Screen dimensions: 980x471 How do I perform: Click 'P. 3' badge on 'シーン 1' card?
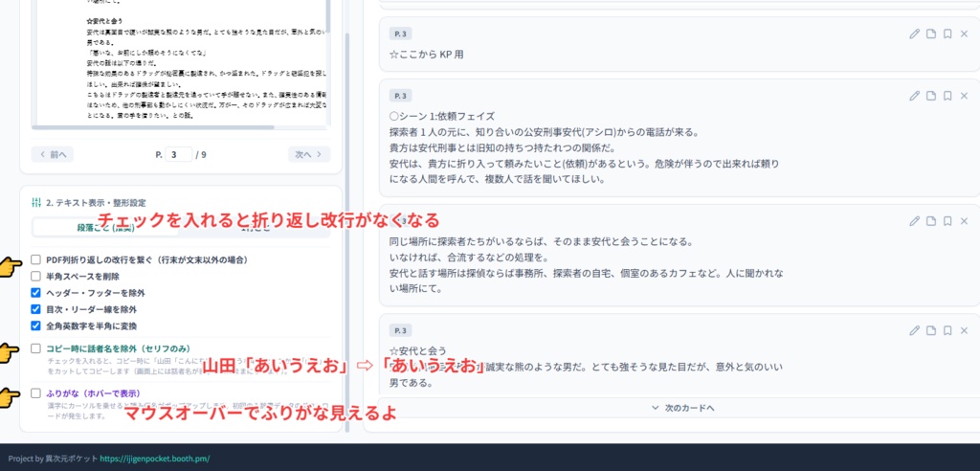tap(400, 96)
